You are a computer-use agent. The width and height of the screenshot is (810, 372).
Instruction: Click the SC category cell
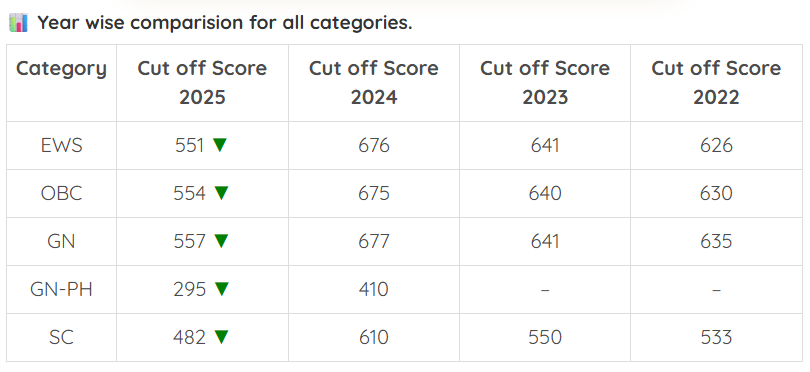pos(61,337)
